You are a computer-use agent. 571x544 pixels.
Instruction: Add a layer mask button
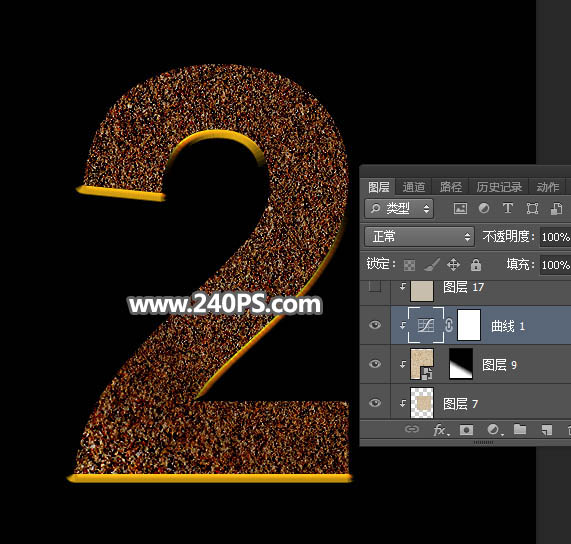pyautogui.click(x=466, y=430)
